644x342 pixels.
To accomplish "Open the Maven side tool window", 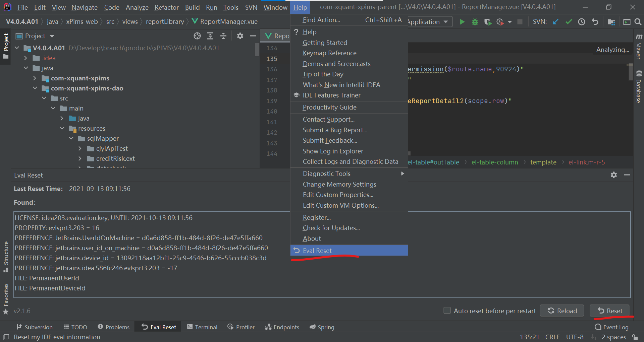I will tap(639, 46).
